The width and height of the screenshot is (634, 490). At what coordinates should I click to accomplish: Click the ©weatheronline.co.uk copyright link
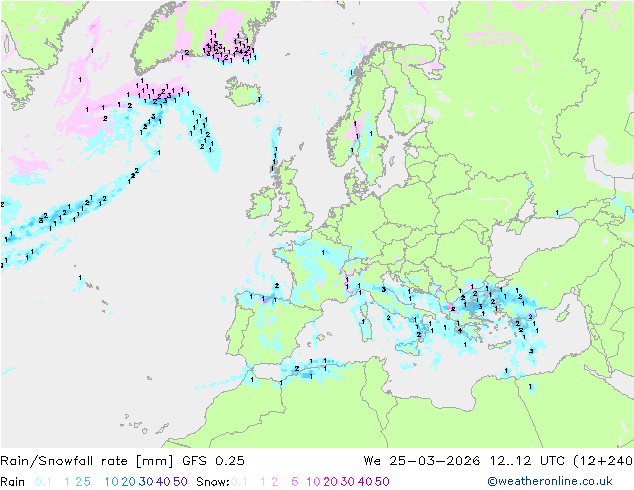pyautogui.click(x=550, y=481)
